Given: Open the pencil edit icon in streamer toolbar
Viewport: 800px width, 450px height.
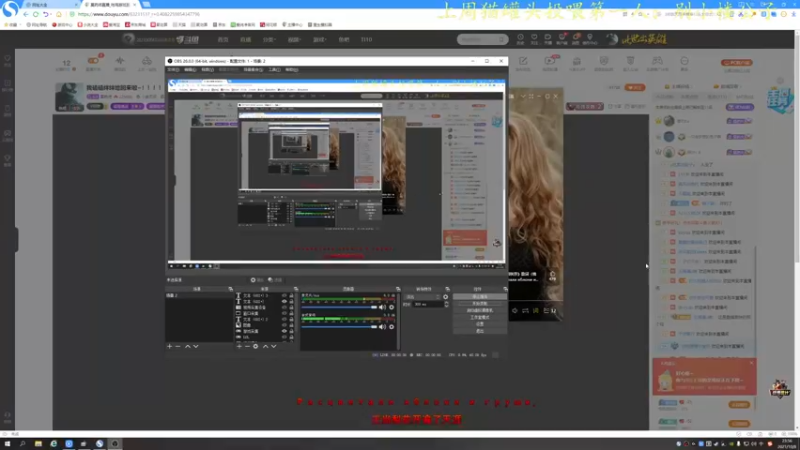Looking at the screenshot, I should coord(523,63).
